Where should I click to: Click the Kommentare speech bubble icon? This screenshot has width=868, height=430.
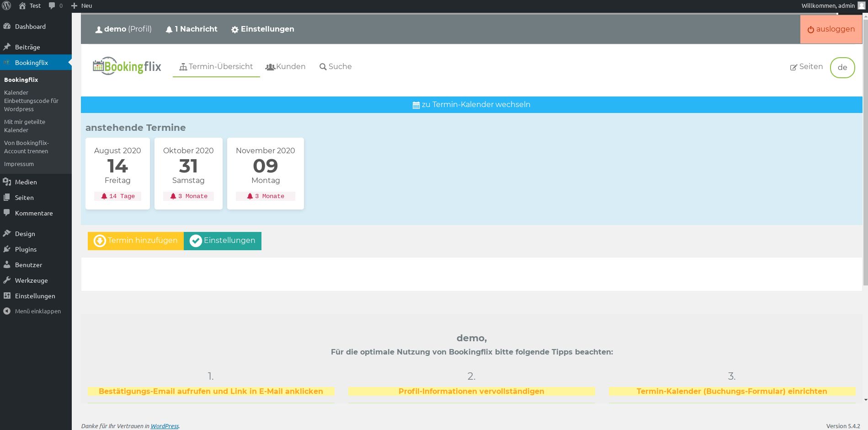[7, 213]
